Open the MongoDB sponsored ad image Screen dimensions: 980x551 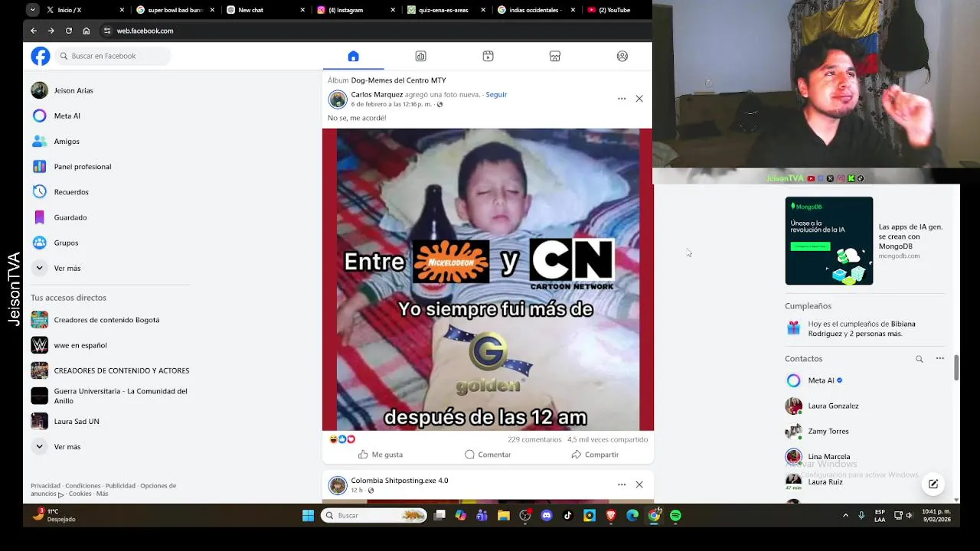[828, 241]
